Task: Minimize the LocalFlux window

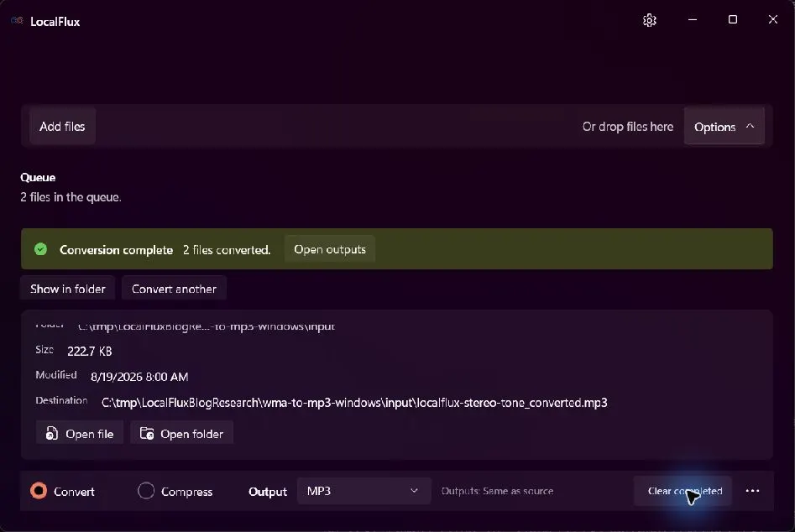Action: pos(693,20)
